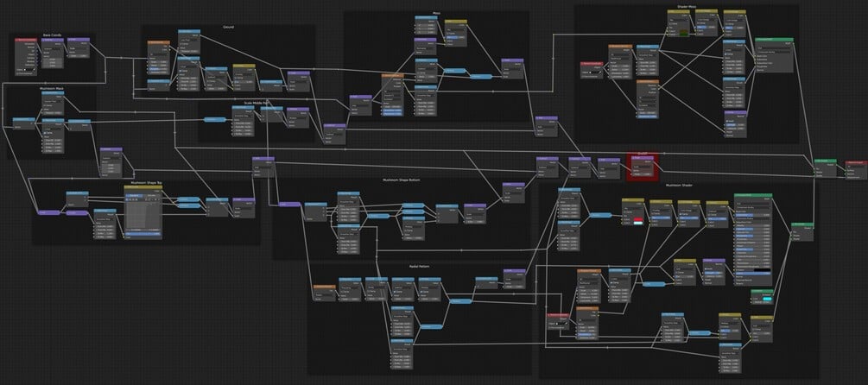Open the cyan Emission color swatch
This screenshot has height=385, width=868.
[x=767, y=300]
